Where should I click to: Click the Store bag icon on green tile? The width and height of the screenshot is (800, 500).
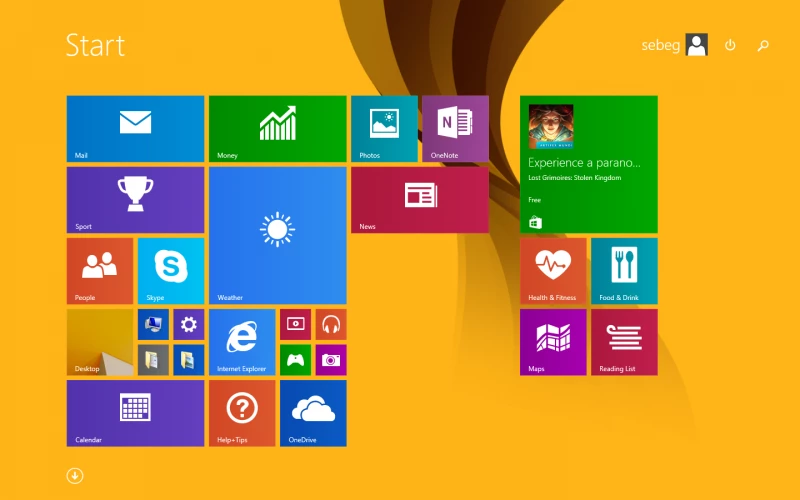coord(535,222)
